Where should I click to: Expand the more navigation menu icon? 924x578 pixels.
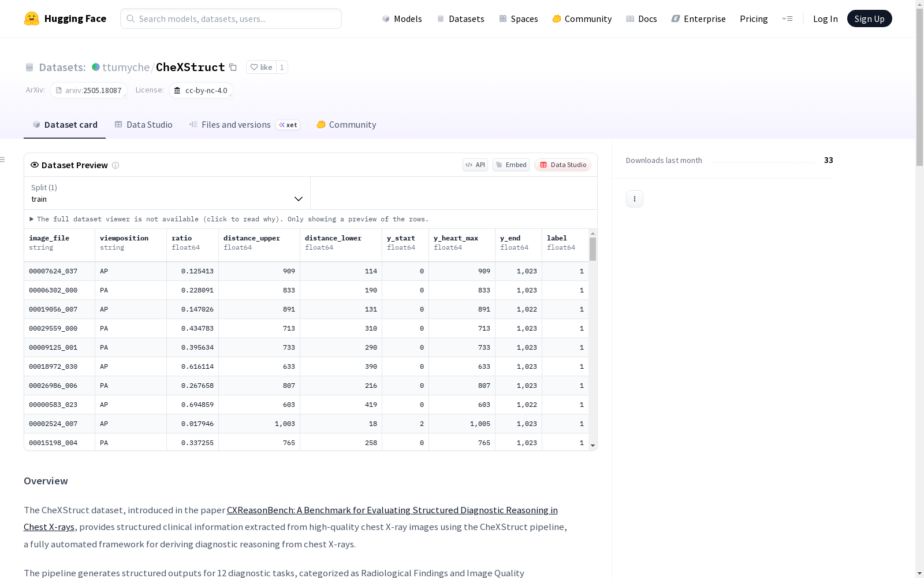pos(787,18)
